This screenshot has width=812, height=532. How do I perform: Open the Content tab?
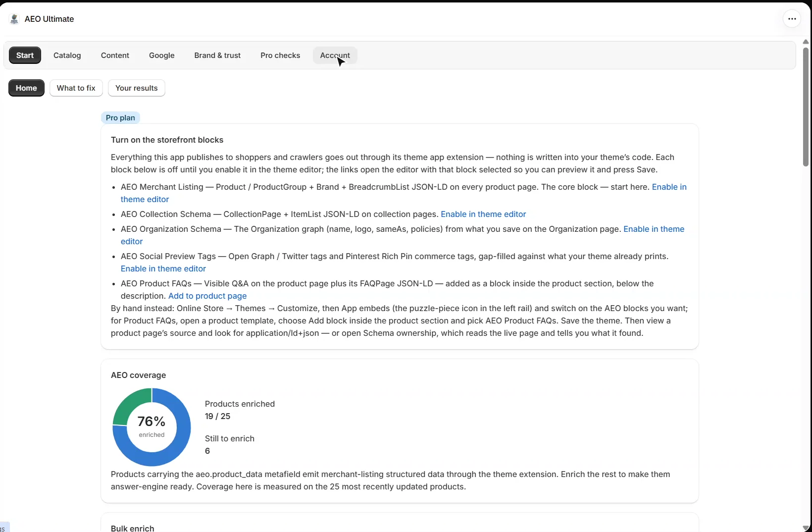point(115,55)
